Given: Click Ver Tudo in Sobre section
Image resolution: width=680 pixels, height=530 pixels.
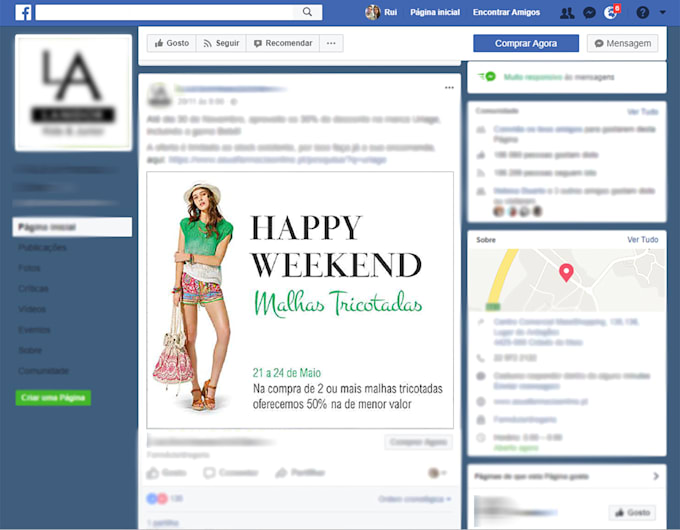Looking at the screenshot, I should [643, 239].
